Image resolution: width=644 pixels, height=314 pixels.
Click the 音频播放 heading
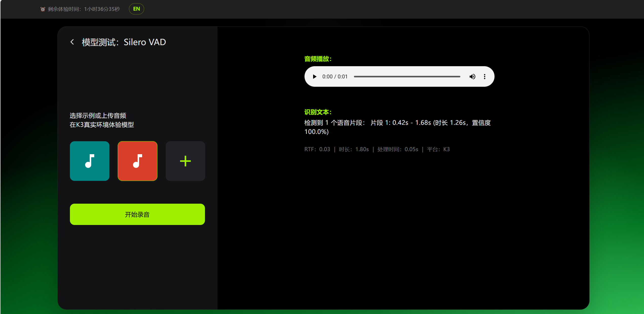pos(318,59)
